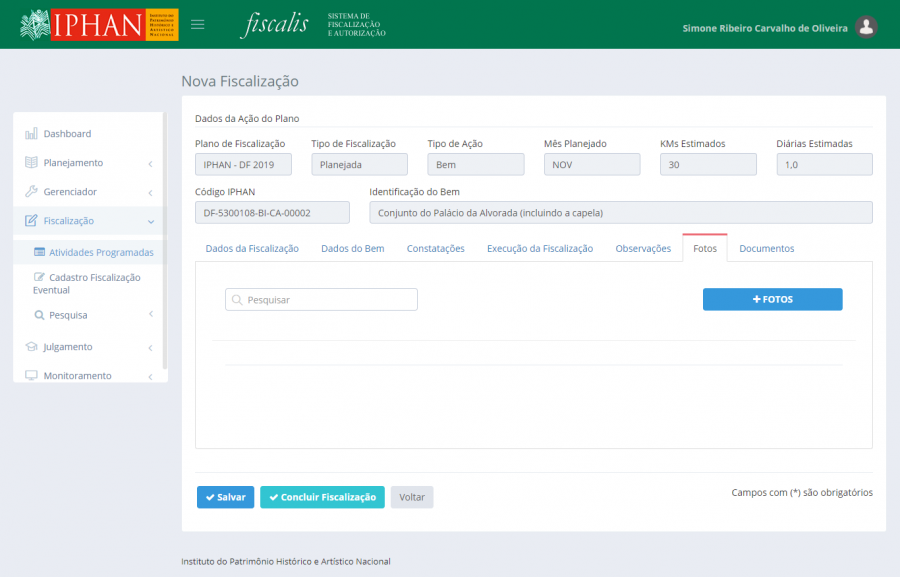Click the Monitoramento monitor icon

point(31,376)
